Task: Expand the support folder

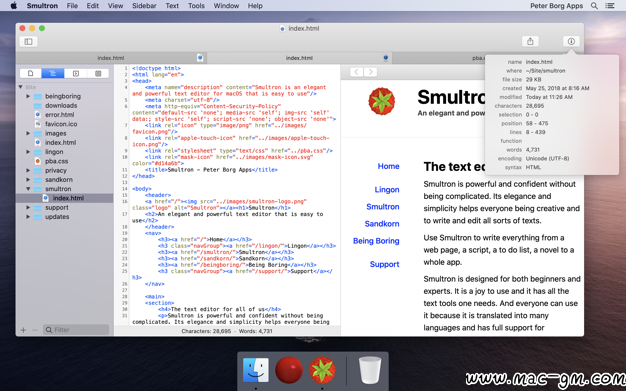Action: click(28, 208)
